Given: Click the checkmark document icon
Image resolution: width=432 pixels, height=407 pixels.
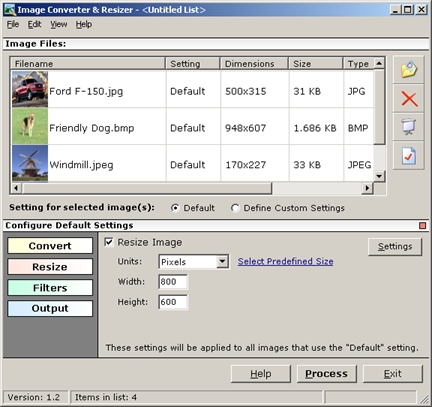Looking at the screenshot, I should click(409, 156).
